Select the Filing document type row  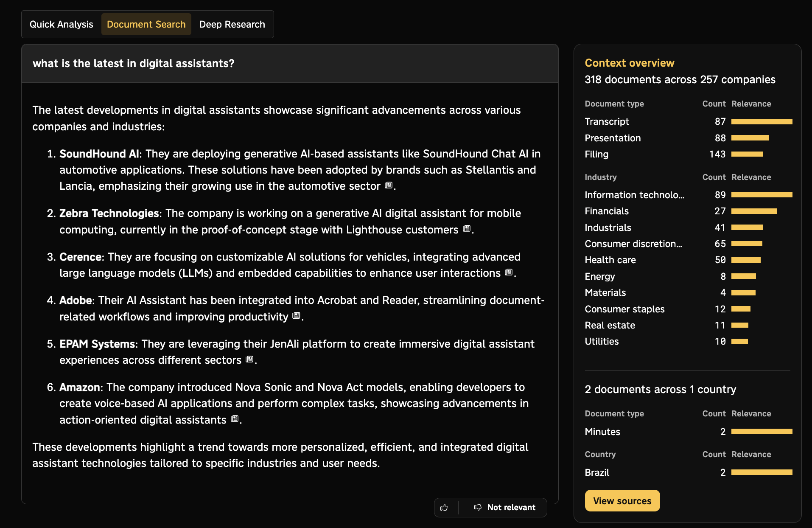point(688,154)
